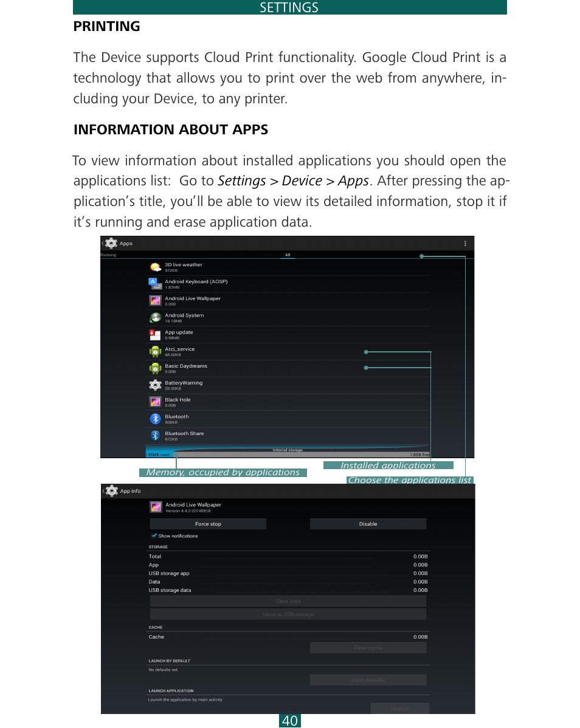Click the Disable button

click(368, 524)
